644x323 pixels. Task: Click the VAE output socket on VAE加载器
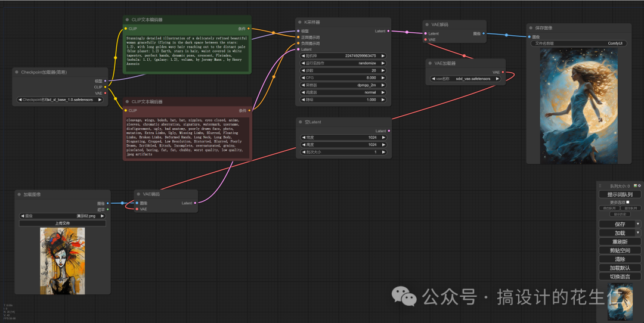pyautogui.click(x=503, y=72)
